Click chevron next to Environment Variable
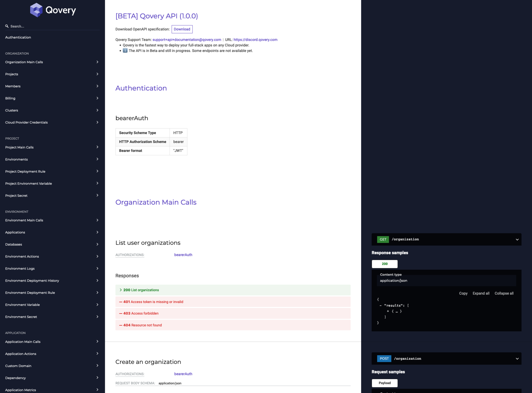This screenshot has height=393, width=532. (97, 305)
